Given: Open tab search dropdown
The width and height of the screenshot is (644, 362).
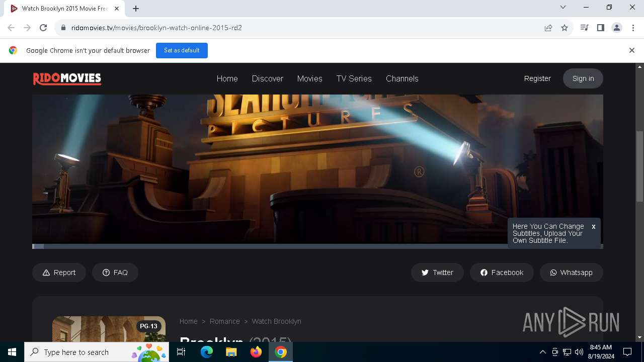Looking at the screenshot, I should point(563,7).
